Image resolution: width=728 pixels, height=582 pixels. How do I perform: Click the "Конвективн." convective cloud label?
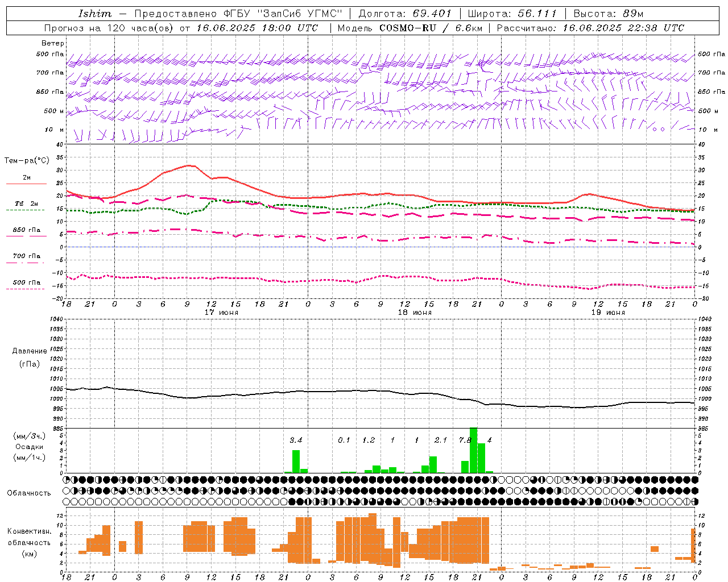29,531
